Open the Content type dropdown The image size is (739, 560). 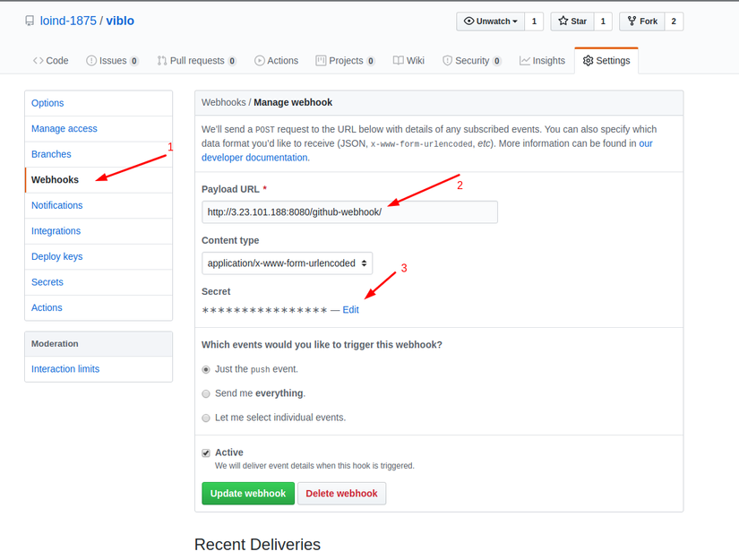[287, 263]
